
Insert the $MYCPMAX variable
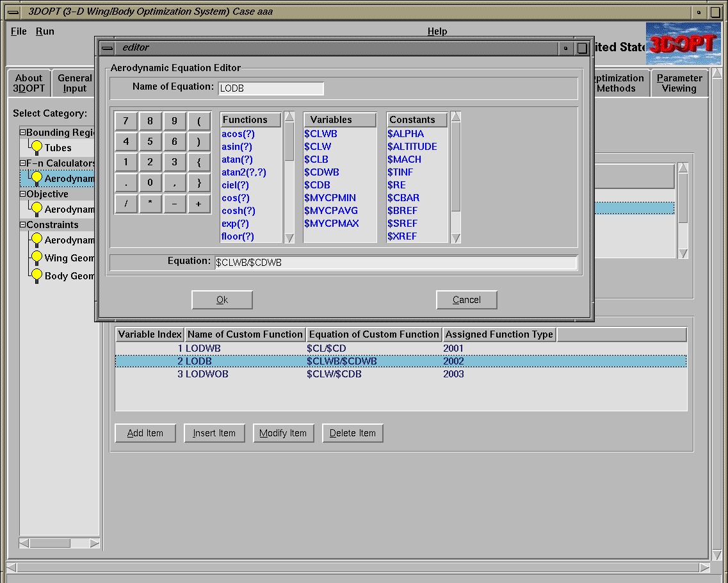332,224
